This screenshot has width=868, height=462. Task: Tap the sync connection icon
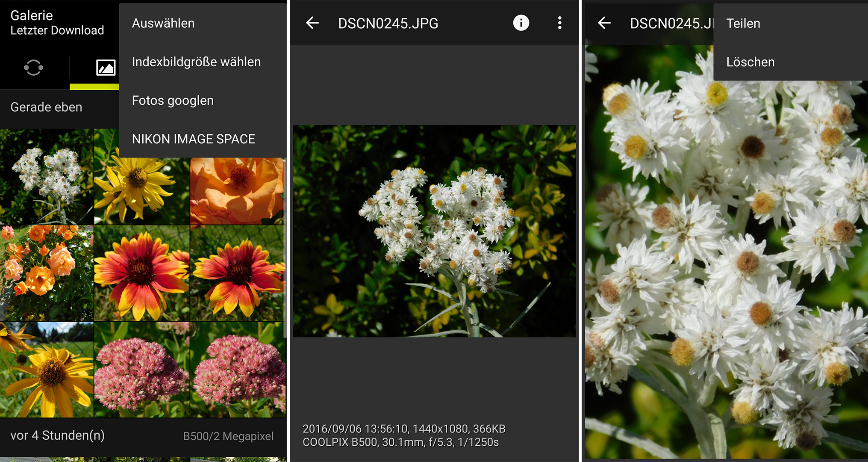[x=33, y=68]
